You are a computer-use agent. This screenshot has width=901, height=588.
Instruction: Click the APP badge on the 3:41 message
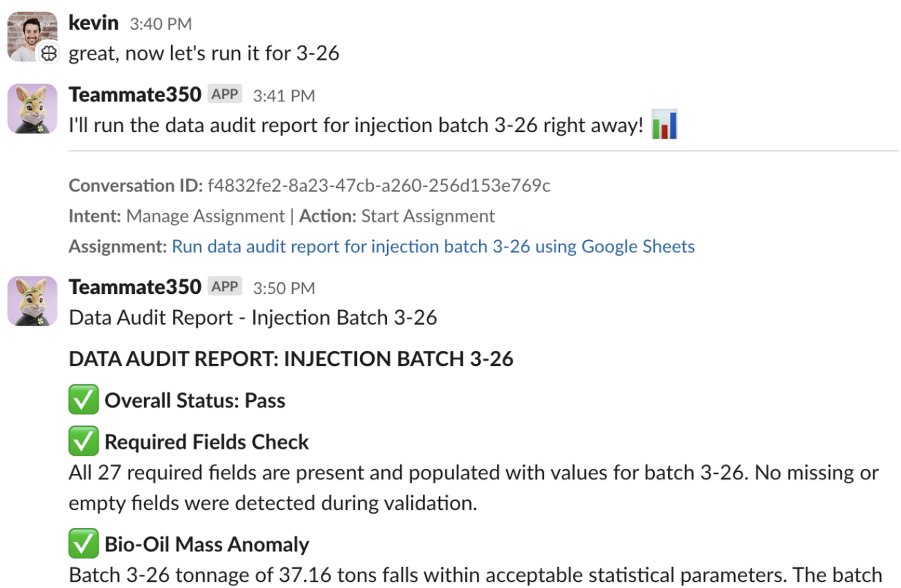[x=225, y=94]
